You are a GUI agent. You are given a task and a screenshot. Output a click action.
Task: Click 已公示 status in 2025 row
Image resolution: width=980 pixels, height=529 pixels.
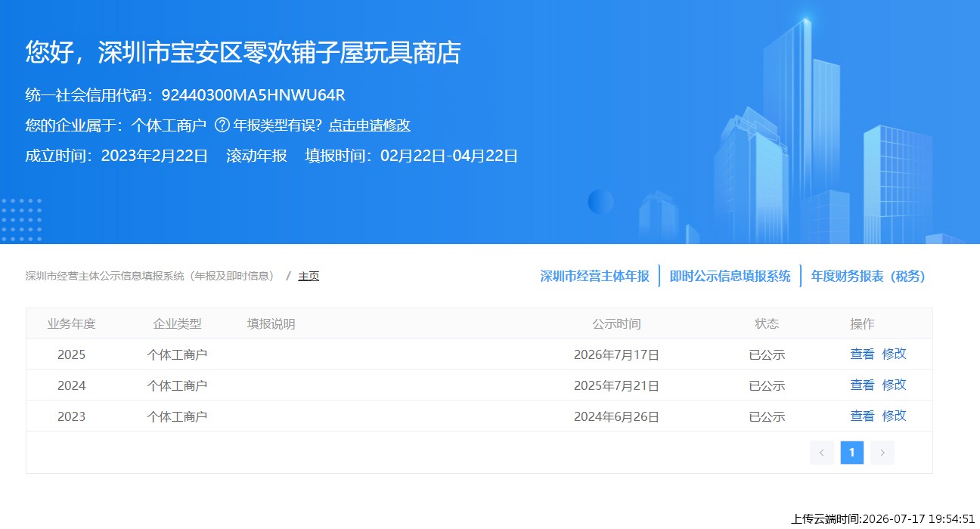[767, 355]
